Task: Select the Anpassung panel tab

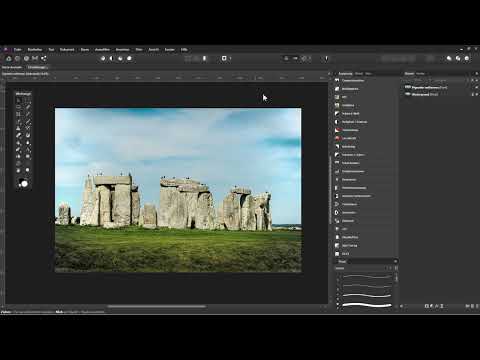Action: coord(345,74)
